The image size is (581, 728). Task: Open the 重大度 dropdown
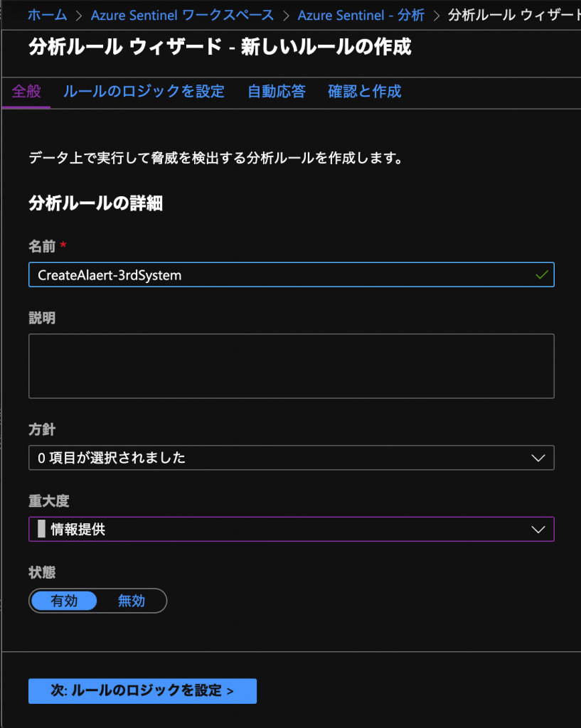(291, 529)
